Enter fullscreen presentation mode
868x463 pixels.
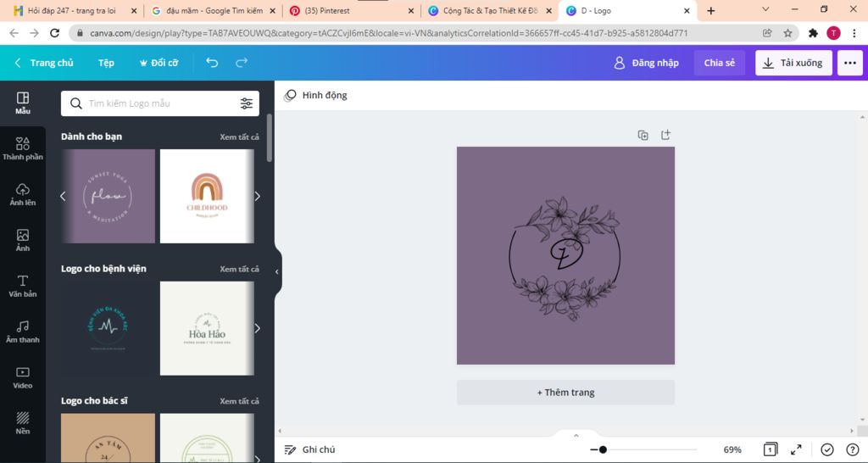[796, 449]
